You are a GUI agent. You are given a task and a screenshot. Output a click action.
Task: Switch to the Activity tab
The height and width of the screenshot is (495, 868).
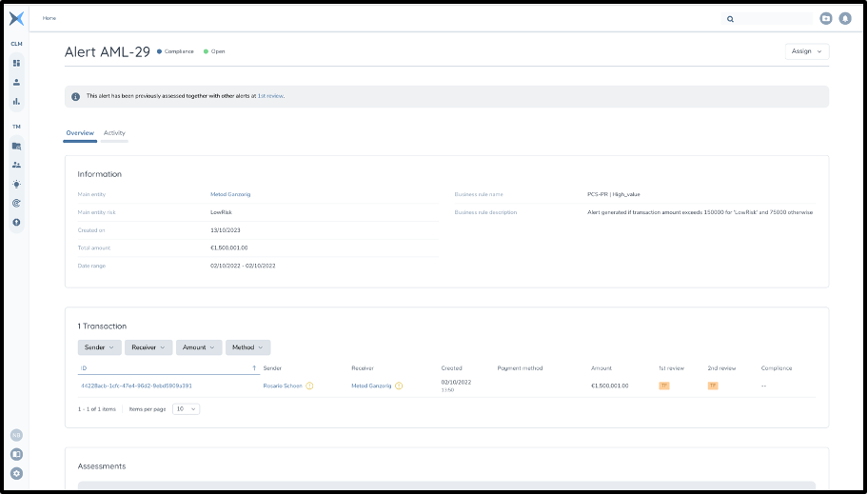tap(114, 133)
